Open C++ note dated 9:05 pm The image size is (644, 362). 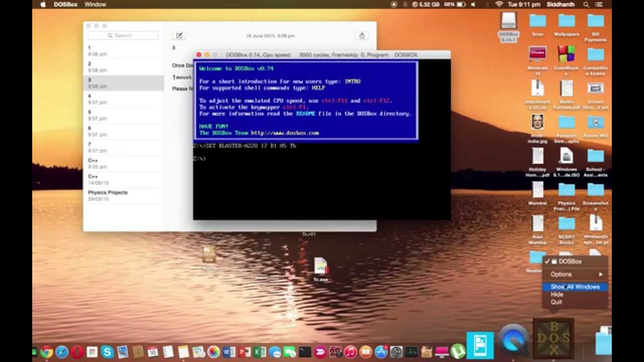pyautogui.click(x=123, y=163)
